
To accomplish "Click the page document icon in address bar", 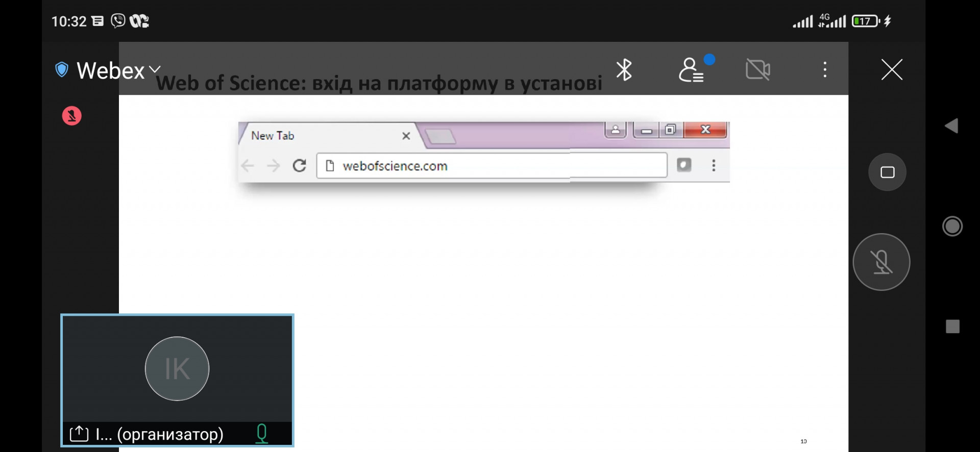I will tap(330, 166).
